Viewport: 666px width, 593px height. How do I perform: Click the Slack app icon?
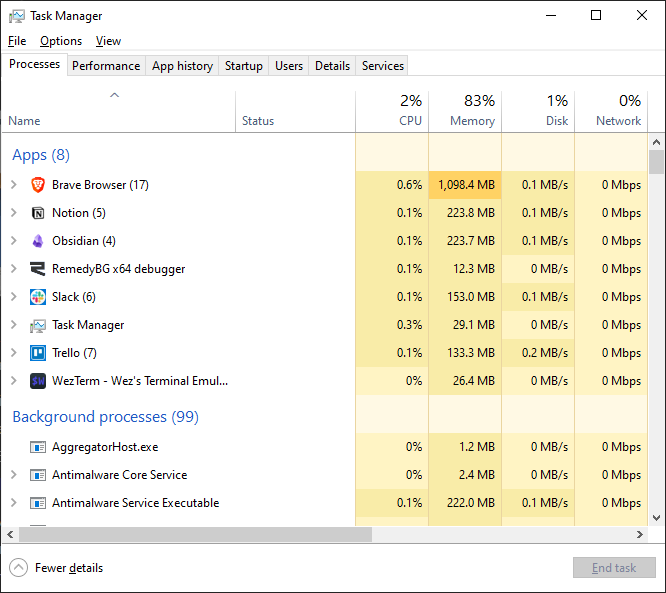(38, 297)
